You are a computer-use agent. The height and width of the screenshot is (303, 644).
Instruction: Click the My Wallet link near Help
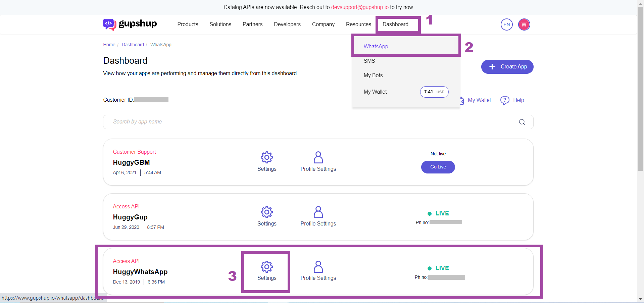coord(479,100)
